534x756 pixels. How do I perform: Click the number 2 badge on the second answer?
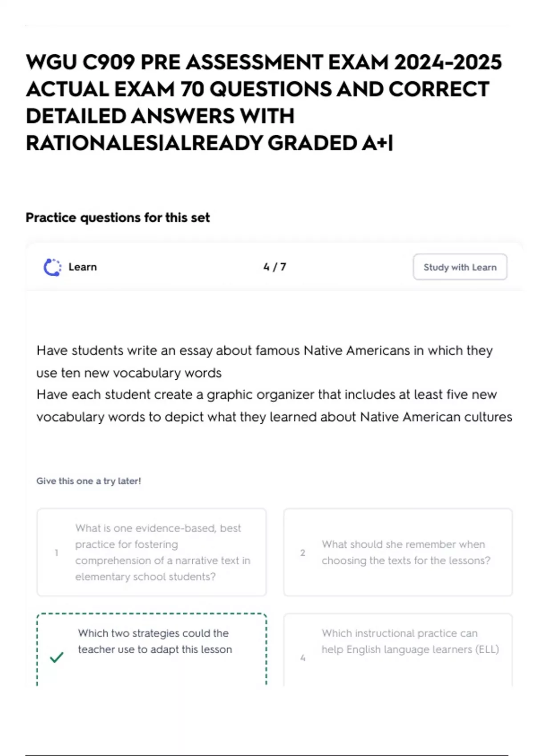303,553
